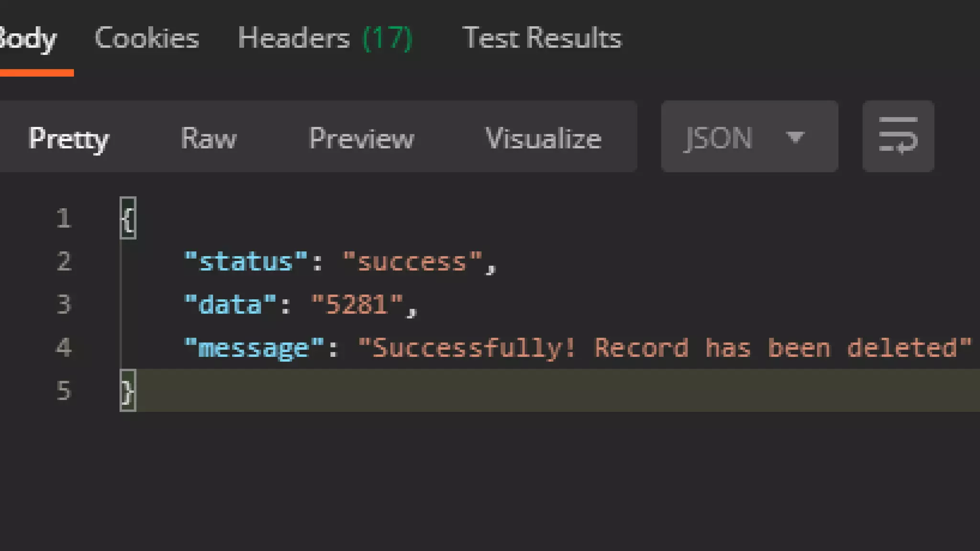Open the Headers (17) tab
Screen dimensions: 980x551
[325, 38]
